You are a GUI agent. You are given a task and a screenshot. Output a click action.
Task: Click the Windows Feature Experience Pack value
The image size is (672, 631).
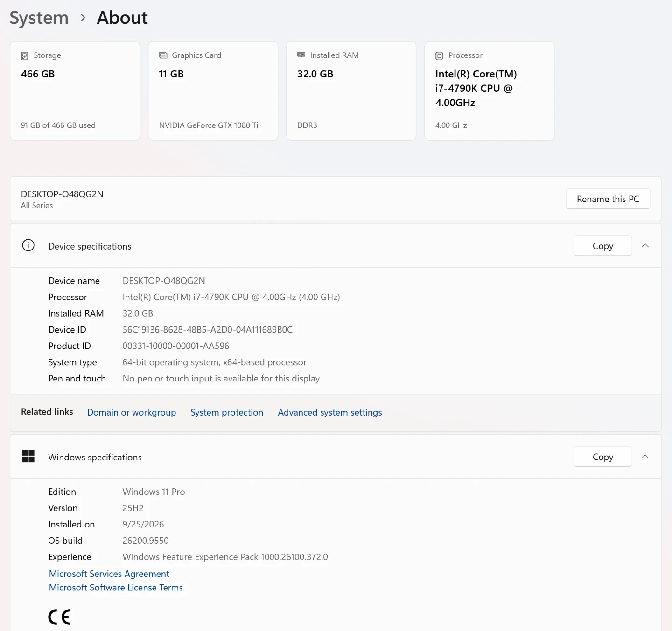pyautogui.click(x=225, y=557)
